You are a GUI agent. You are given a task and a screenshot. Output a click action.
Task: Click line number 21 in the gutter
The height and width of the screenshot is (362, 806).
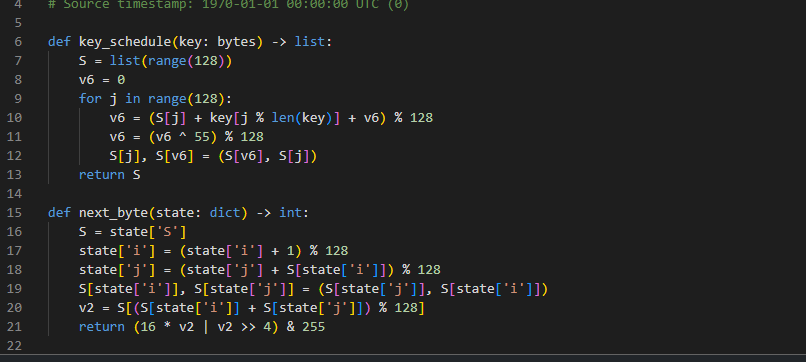tap(15, 327)
